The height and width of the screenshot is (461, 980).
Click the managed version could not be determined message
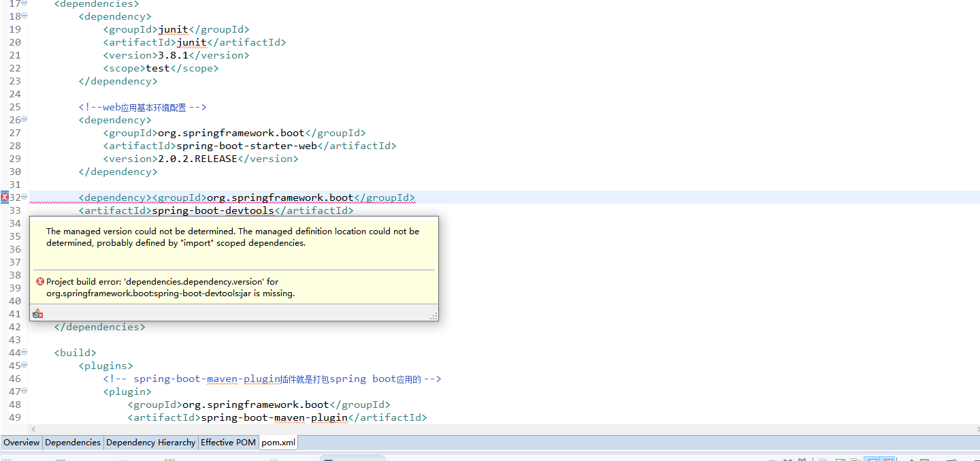(233, 237)
